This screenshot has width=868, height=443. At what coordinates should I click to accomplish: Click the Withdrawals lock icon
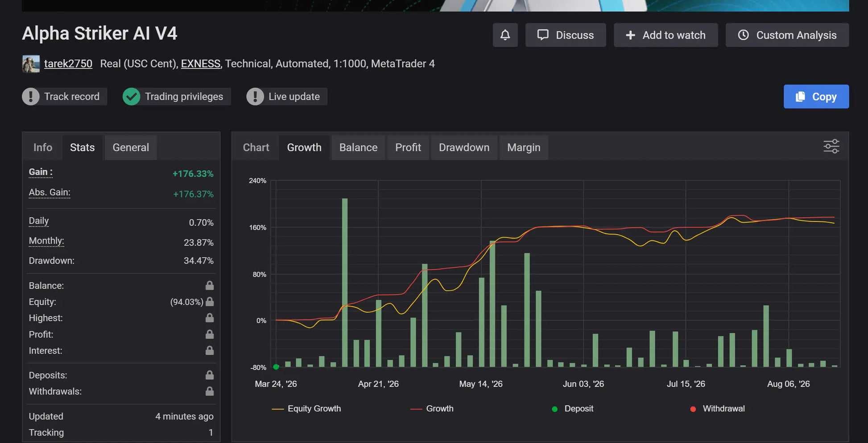pos(209,391)
